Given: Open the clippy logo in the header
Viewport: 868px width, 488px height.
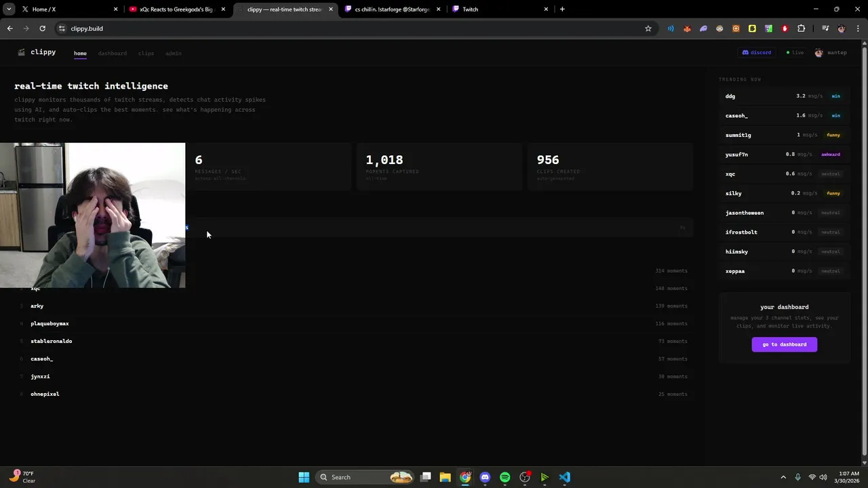Looking at the screenshot, I should click(x=37, y=52).
